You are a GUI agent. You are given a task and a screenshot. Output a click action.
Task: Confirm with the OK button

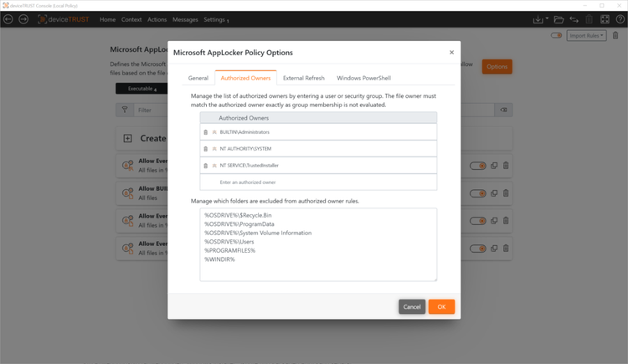[441, 307]
